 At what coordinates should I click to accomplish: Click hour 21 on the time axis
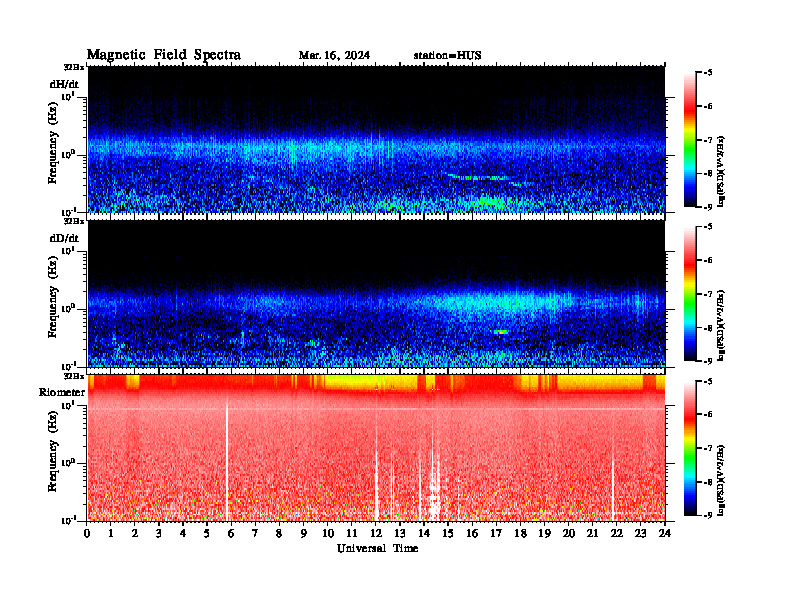pos(592,533)
